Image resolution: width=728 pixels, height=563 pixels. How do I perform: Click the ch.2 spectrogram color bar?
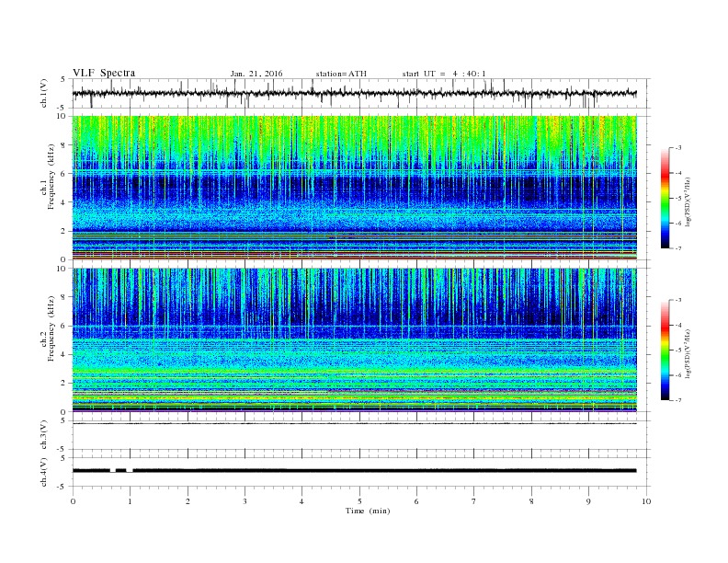tap(665, 350)
